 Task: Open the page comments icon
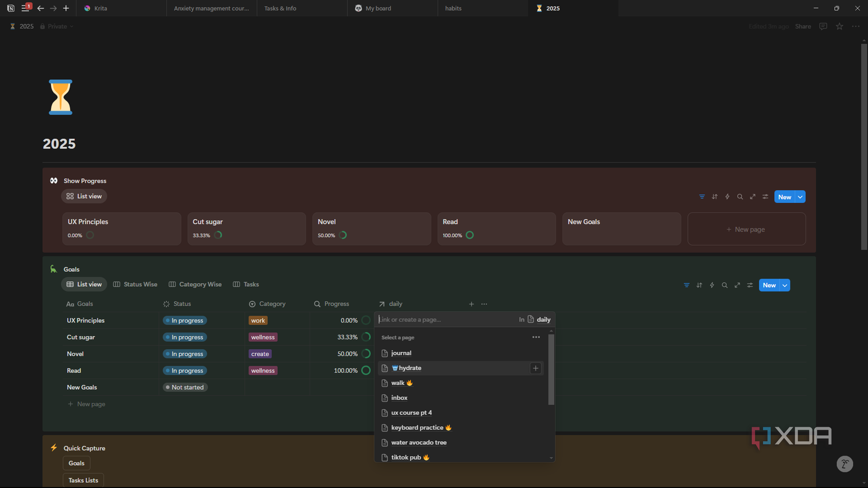click(823, 27)
